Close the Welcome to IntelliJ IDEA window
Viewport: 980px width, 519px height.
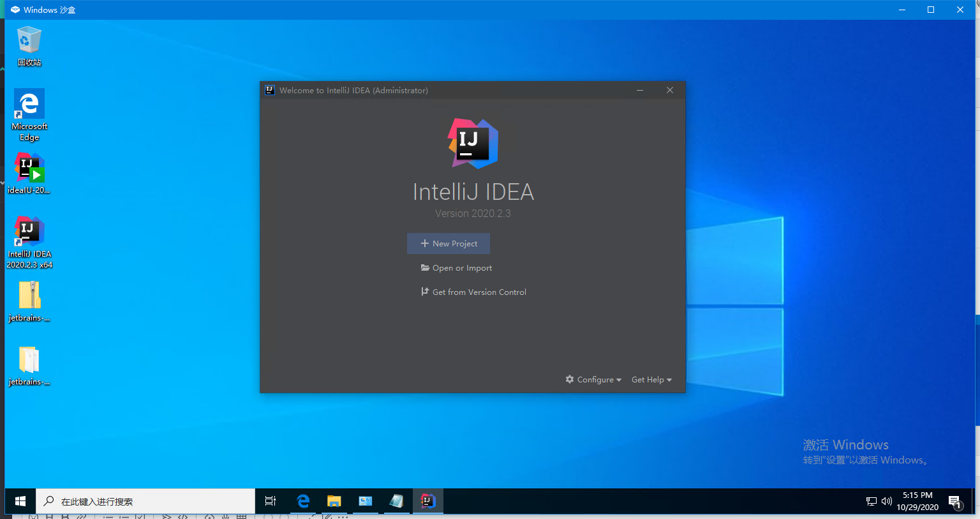click(670, 90)
